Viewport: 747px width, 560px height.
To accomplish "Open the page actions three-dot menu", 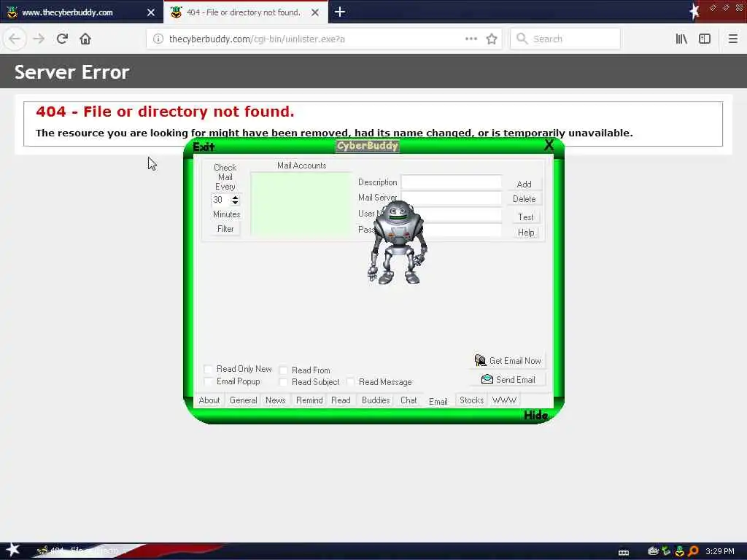I will [471, 39].
